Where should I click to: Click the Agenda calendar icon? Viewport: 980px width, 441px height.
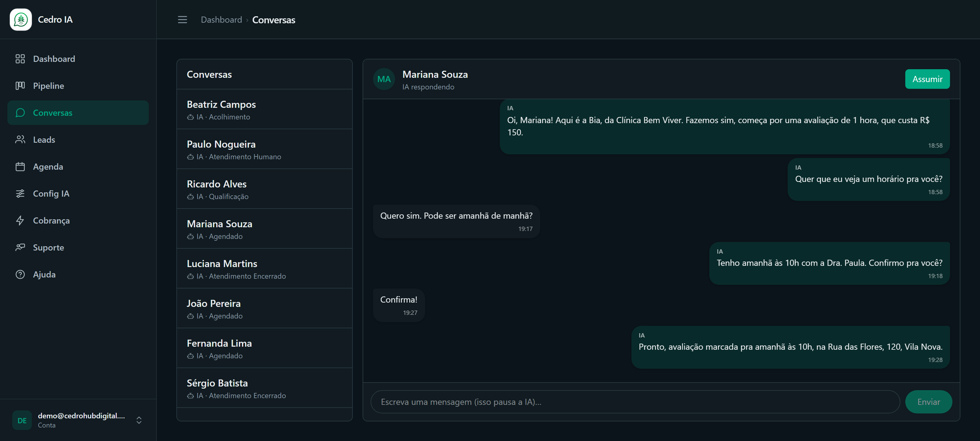(20, 167)
